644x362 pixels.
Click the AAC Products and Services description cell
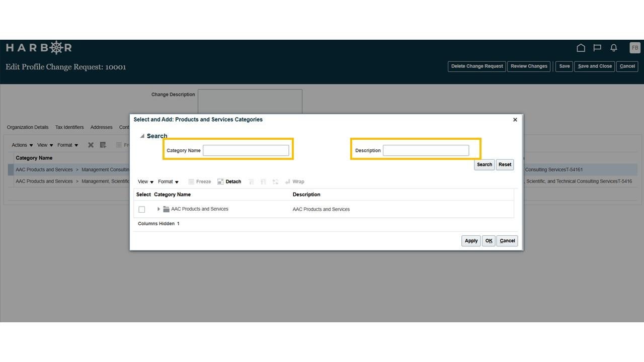coord(321,209)
